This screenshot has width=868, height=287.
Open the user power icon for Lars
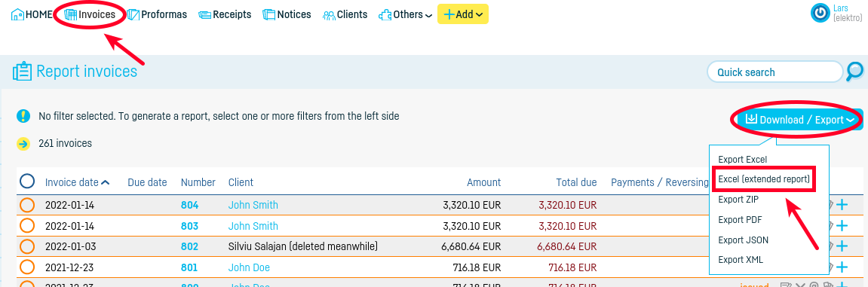(820, 14)
